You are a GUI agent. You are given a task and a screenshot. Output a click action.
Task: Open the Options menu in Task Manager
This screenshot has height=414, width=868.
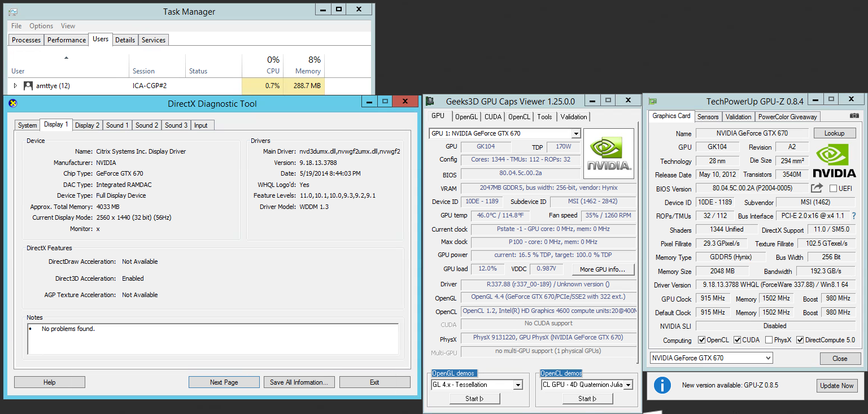41,26
